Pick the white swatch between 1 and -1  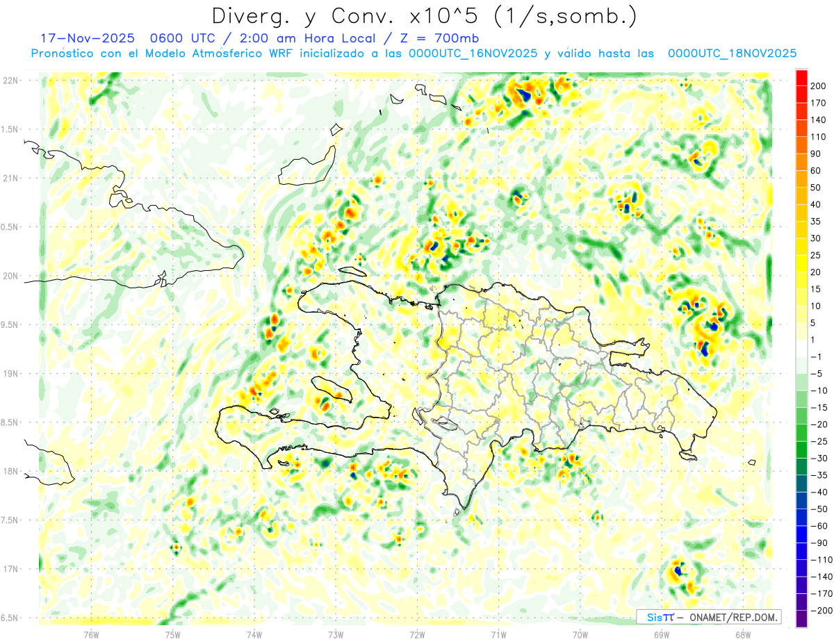tap(801, 348)
